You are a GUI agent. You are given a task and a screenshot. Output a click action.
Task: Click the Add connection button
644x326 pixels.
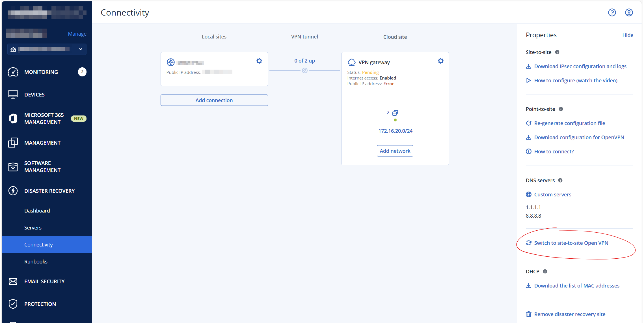click(x=214, y=100)
